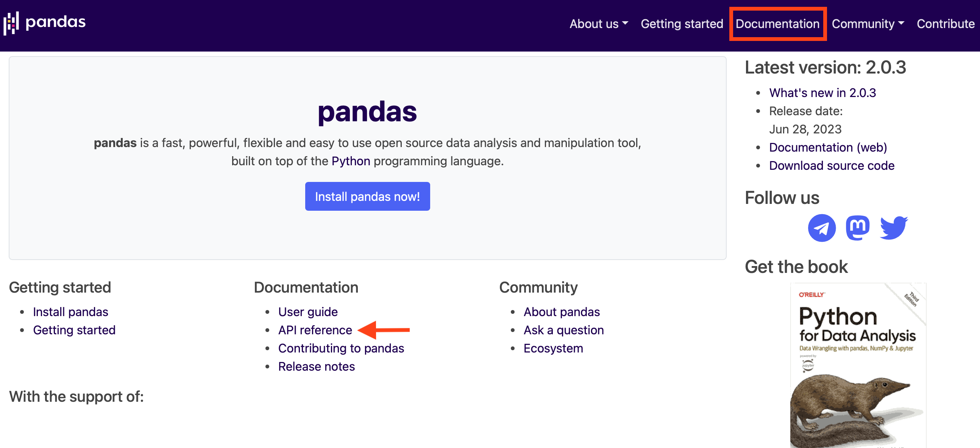Open the Documentation (web) link
Image resolution: width=980 pixels, height=448 pixels.
click(827, 147)
